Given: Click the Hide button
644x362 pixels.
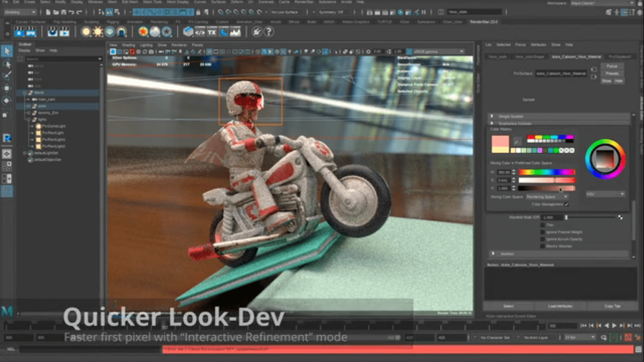Looking at the screenshot, I should pyautogui.click(x=618, y=81).
